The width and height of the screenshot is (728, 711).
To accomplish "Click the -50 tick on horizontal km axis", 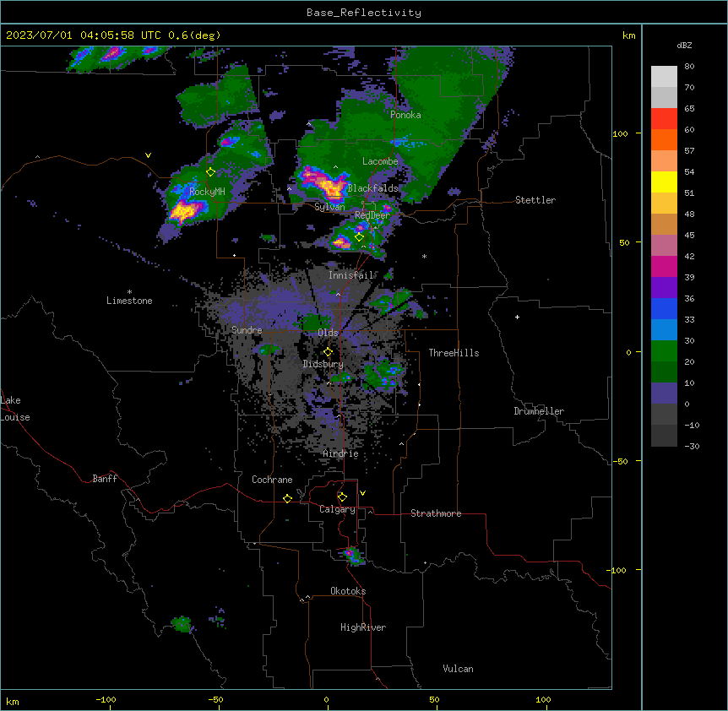I will [x=215, y=699].
